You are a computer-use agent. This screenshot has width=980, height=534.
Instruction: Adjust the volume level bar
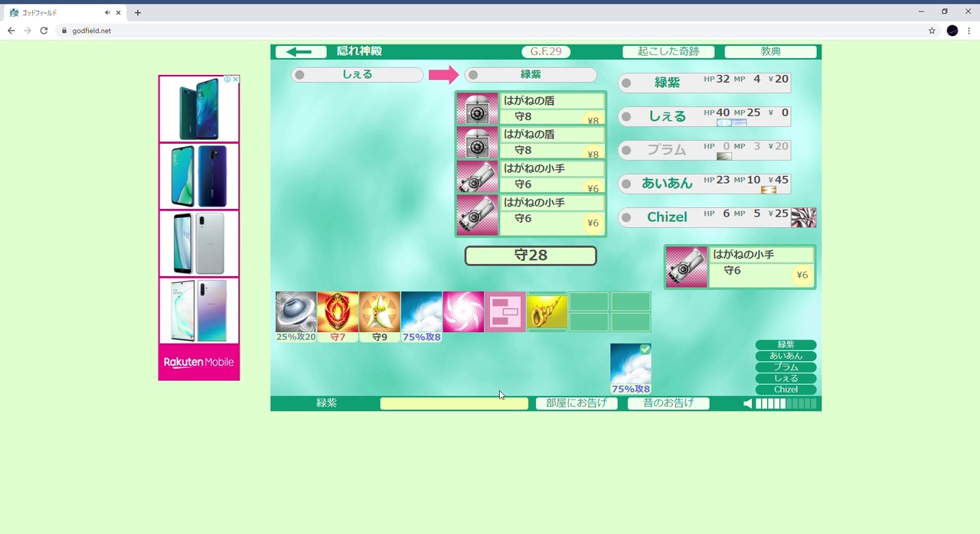pyautogui.click(x=786, y=404)
